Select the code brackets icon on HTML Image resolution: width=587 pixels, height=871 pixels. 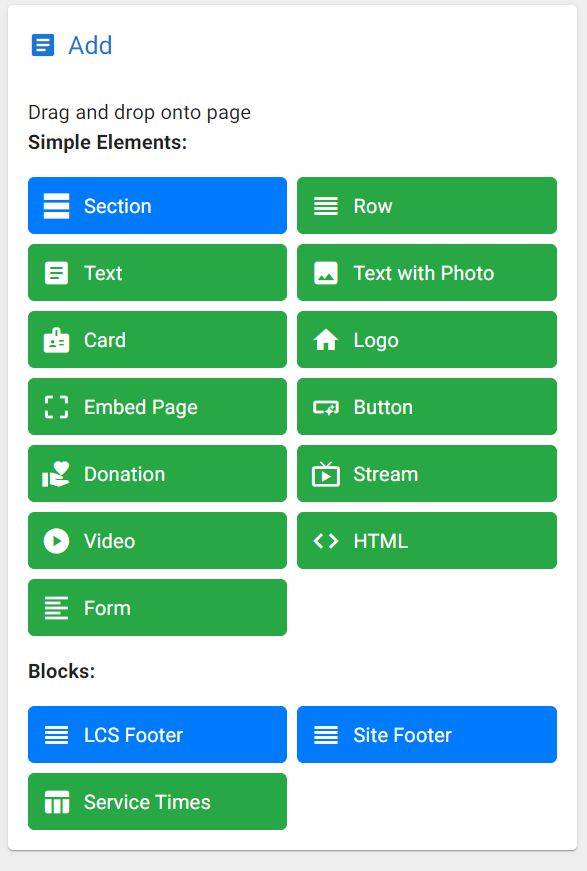tap(326, 540)
